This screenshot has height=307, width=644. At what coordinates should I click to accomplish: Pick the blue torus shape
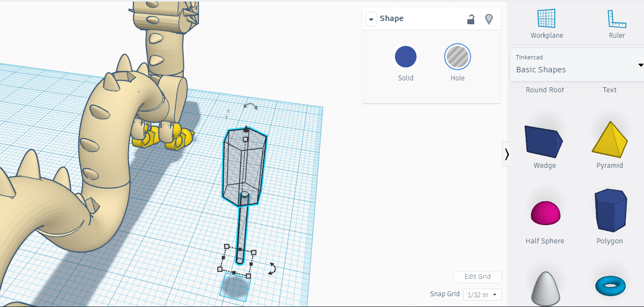[610, 285]
